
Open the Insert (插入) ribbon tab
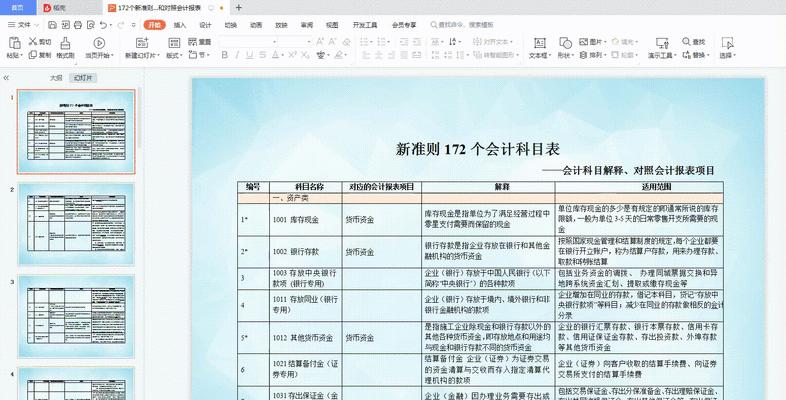point(179,25)
